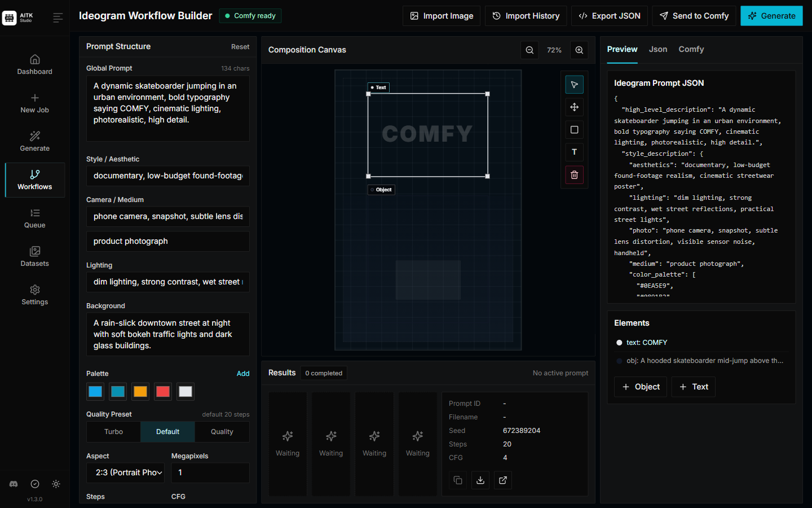Viewport: 812px width, 508px height.
Task: Pick the red palette swatch
Action: point(163,391)
